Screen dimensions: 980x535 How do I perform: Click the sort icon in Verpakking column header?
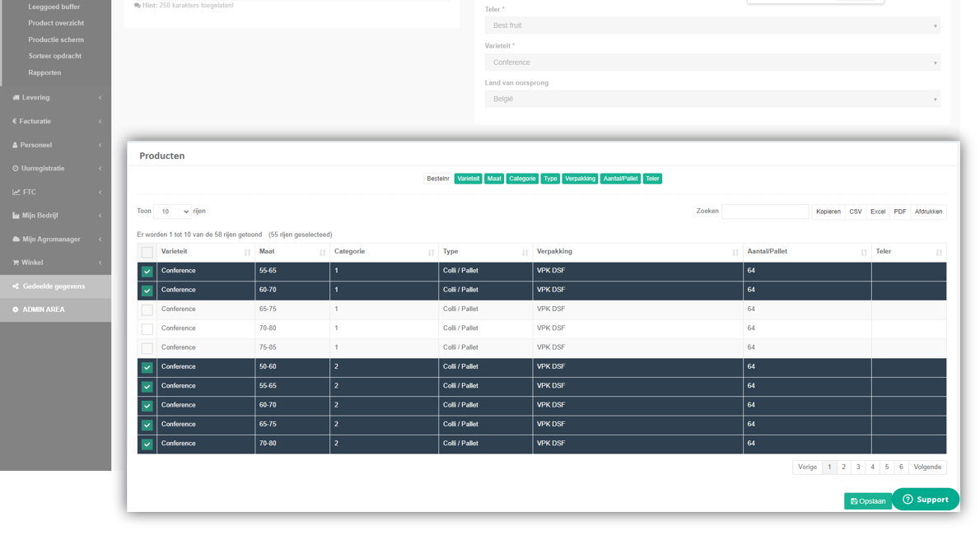coord(735,253)
